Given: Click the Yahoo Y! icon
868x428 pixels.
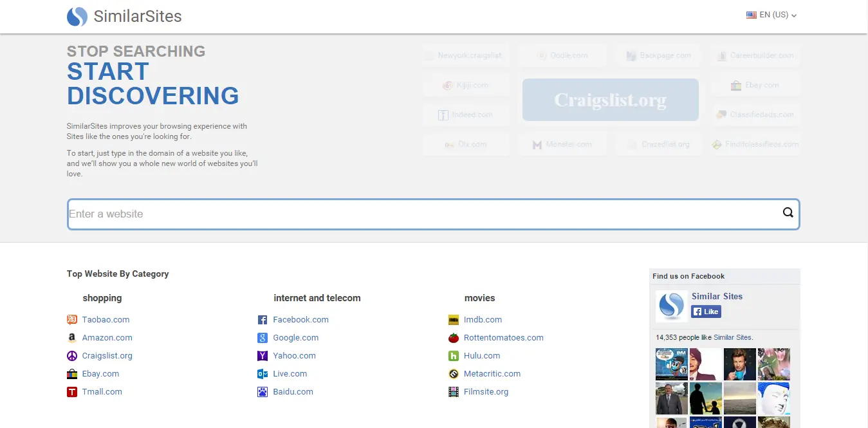Looking at the screenshot, I should [262, 355].
